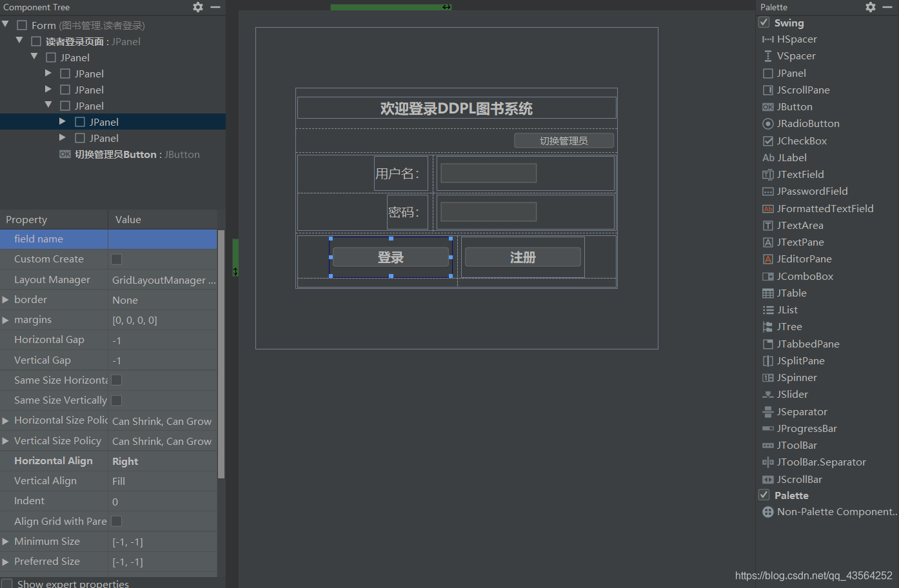Hide the Component Tree panel
This screenshot has height=588, width=899.
coord(215,7)
